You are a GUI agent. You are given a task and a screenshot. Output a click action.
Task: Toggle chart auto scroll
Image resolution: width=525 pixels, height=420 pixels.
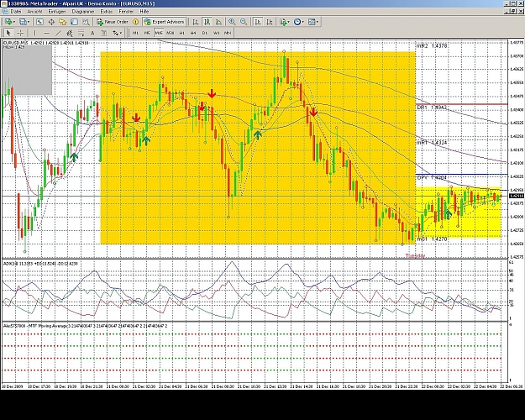pos(258,22)
